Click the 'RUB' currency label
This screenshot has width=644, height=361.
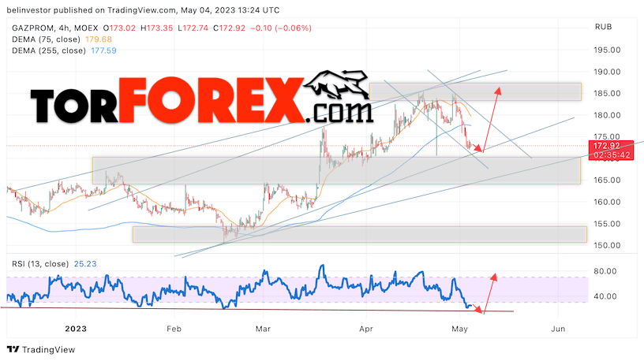603,27
